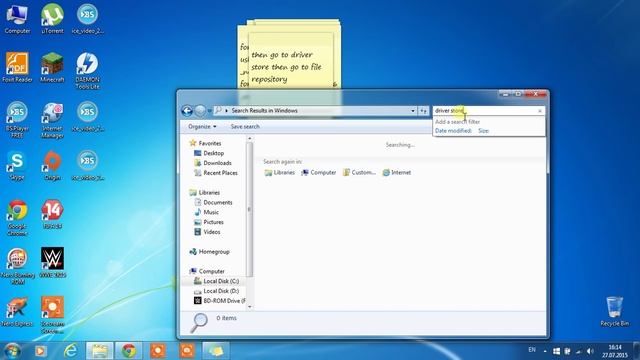Open Videos library
The width and height of the screenshot is (640, 360).
(x=207, y=231)
